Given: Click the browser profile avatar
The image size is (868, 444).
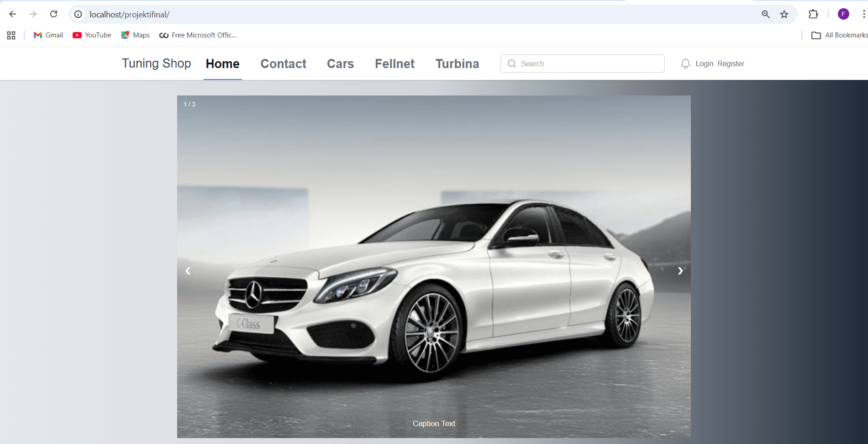Looking at the screenshot, I should click(x=843, y=14).
